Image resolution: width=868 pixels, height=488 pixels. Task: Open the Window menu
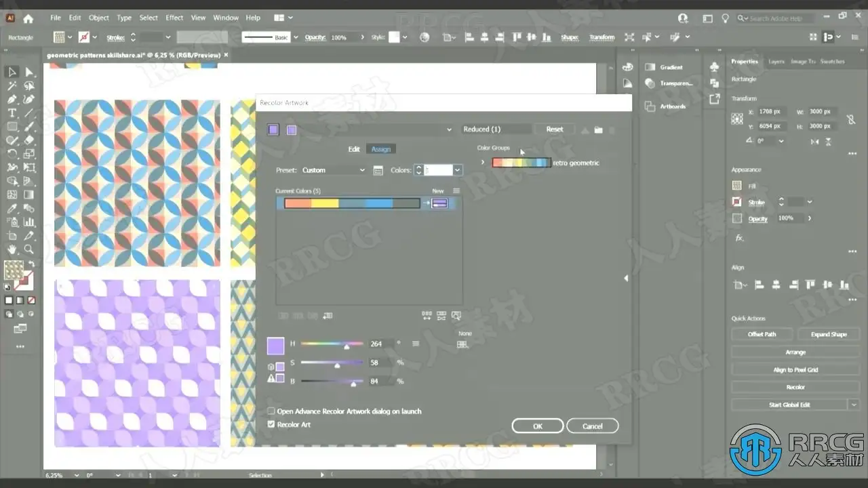click(226, 18)
